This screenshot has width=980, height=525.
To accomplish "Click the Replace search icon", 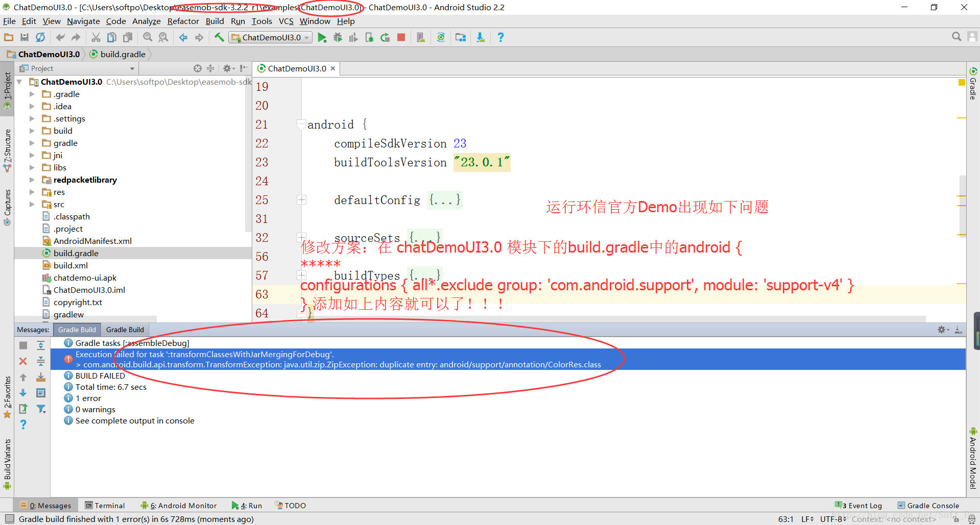I will [163, 37].
